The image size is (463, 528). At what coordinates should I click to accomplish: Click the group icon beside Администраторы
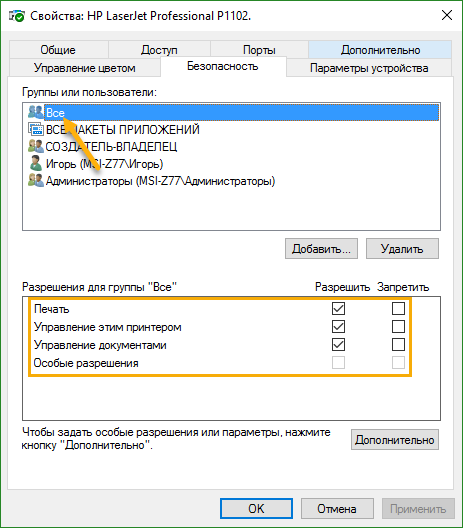[35, 180]
